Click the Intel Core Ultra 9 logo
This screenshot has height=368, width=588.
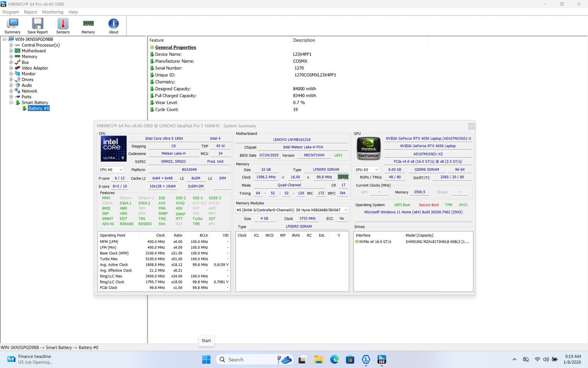(x=114, y=149)
